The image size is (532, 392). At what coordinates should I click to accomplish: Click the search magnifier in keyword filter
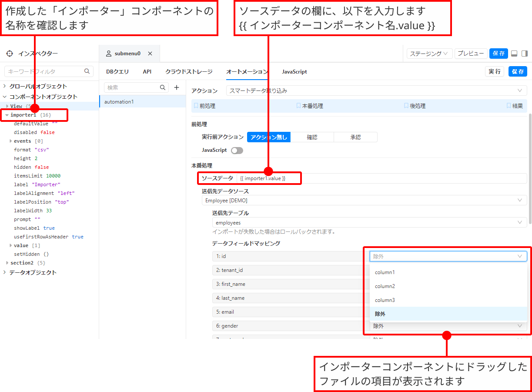(x=87, y=71)
